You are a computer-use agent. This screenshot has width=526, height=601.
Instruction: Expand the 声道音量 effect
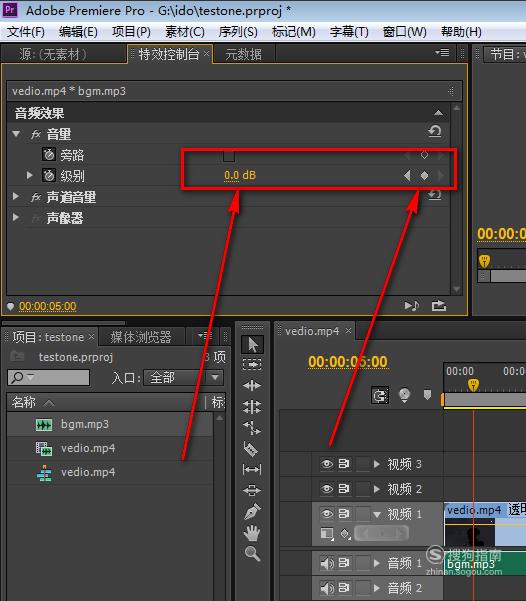[16, 196]
